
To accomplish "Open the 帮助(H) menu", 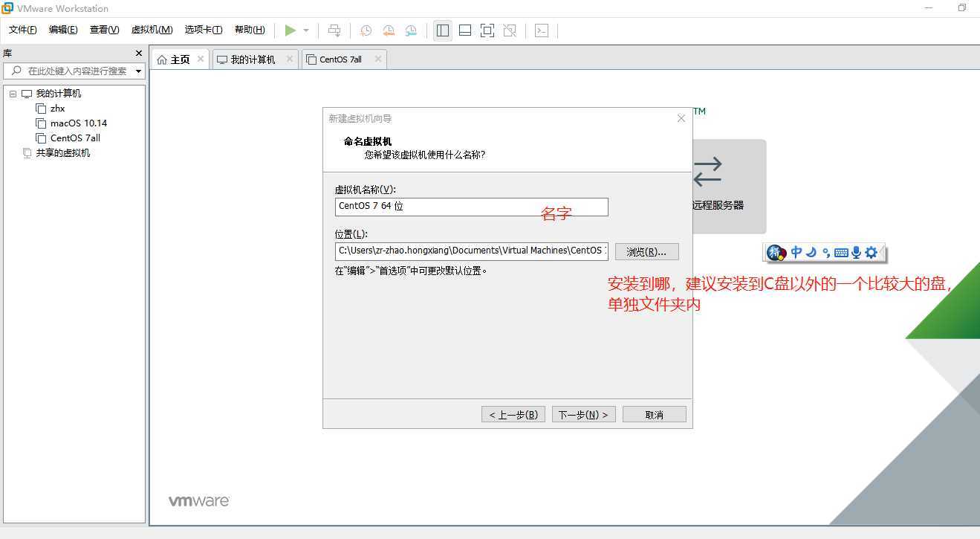I will 250,30.
